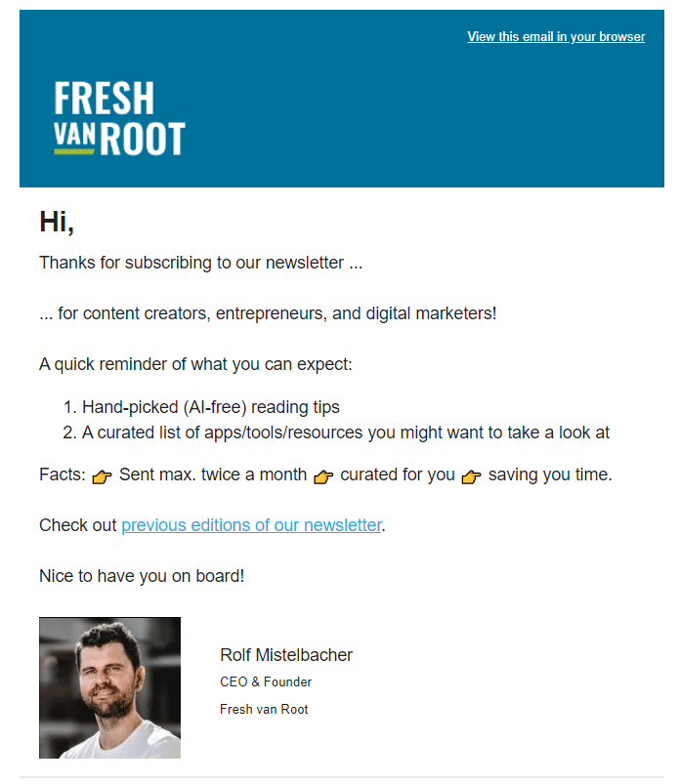This screenshot has height=784, width=680.
Task: Click the "Hi," greeting heading
Action: click(x=57, y=222)
